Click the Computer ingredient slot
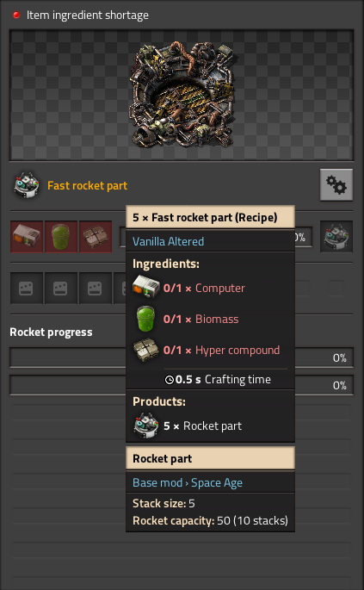364x590 pixels. click(27, 237)
